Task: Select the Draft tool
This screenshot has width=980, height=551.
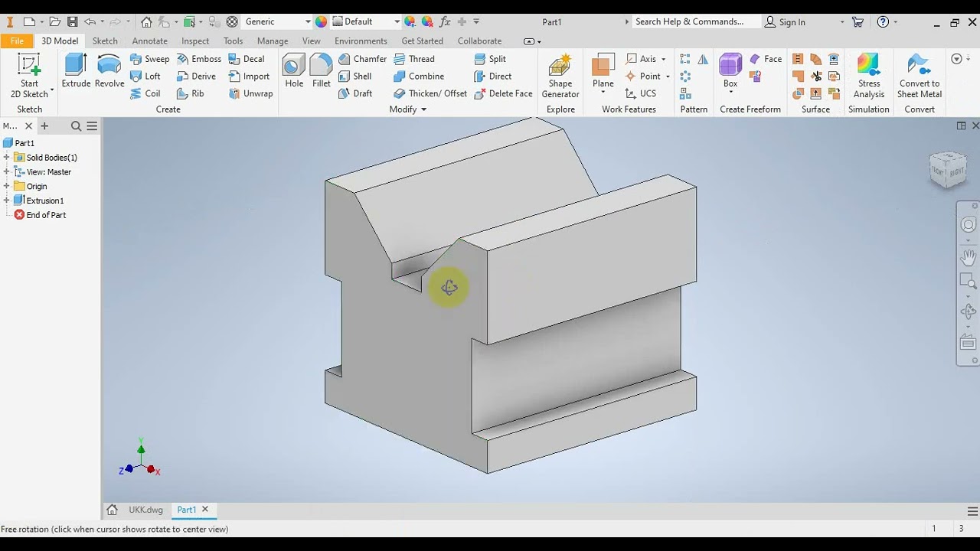Action: click(355, 93)
